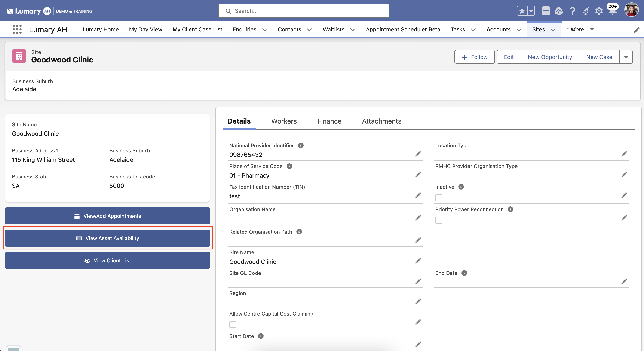
Task: Click the View Asset Availability button
Action: (107, 238)
